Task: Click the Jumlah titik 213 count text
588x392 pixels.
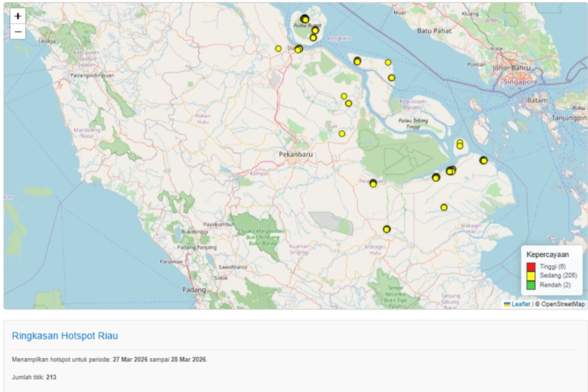Action: 34,377
